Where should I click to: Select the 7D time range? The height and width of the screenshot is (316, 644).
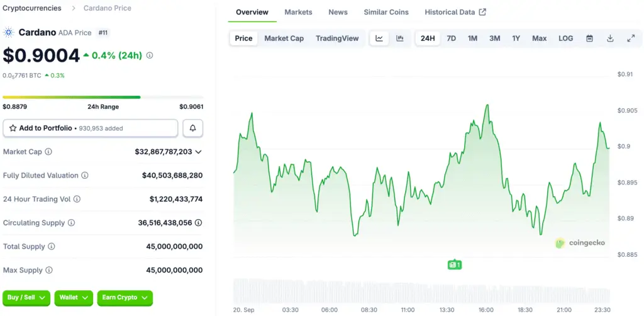pos(451,38)
